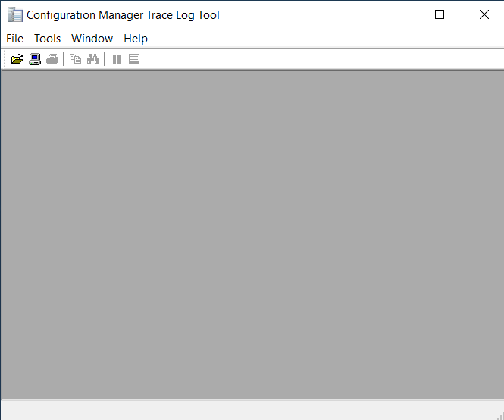Click the Trace Log Tool title bar app icon
504x420 pixels.
tap(15, 15)
